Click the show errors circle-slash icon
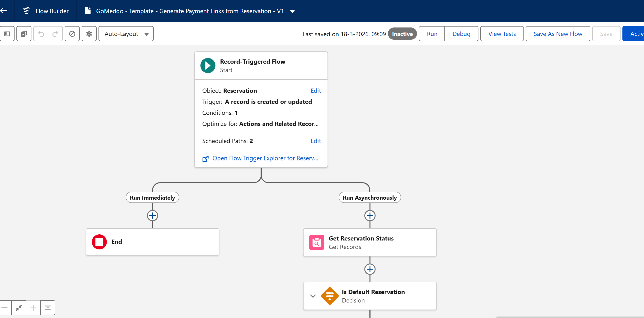Screen dimensions: 644x318 [72, 34]
